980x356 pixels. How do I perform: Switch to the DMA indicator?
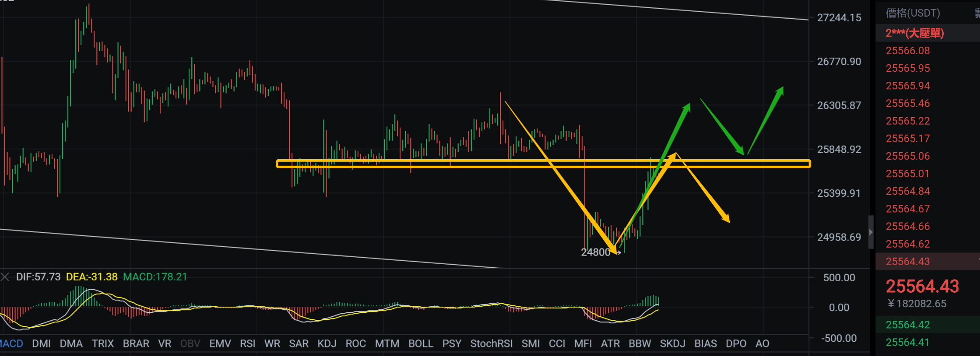71,343
